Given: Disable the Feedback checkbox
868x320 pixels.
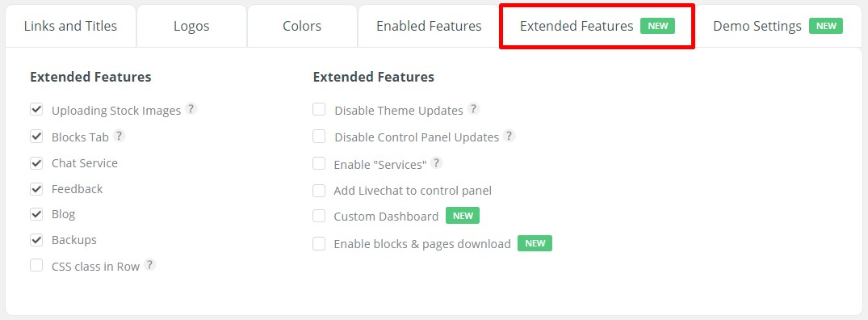Looking at the screenshot, I should click(36, 189).
